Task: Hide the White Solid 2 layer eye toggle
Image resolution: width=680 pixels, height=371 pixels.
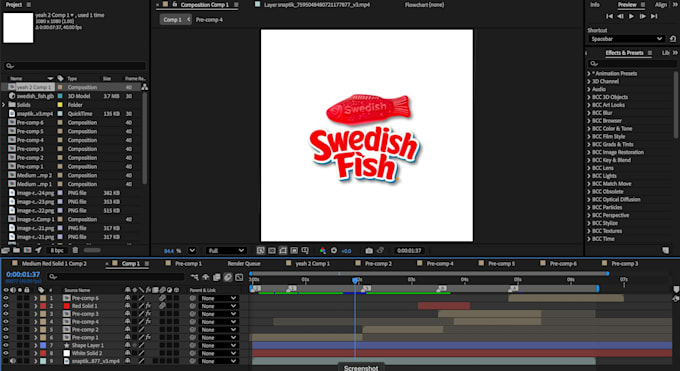Action: (x=6, y=353)
